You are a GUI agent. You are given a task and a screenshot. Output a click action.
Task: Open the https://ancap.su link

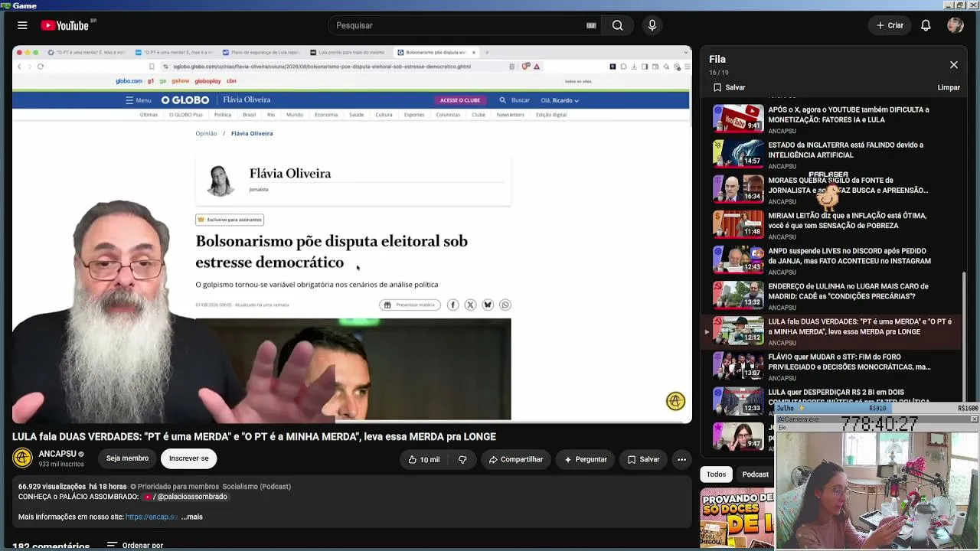pyautogui.click(x=152, y=517)
